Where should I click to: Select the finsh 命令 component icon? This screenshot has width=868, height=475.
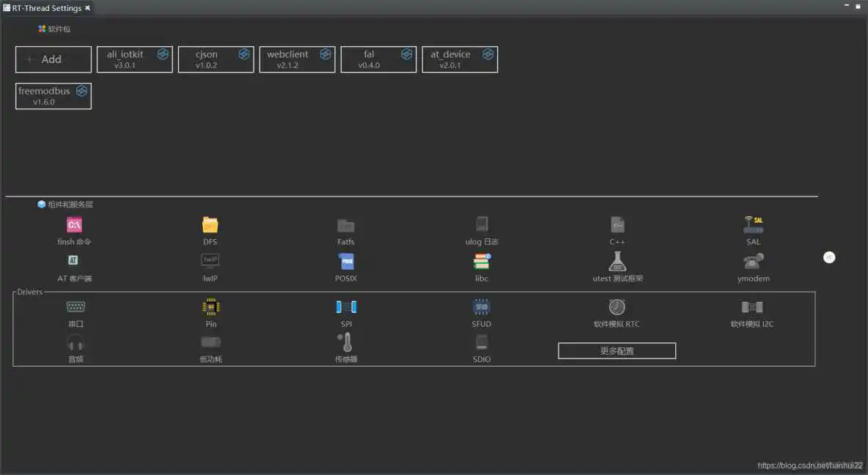75,226
